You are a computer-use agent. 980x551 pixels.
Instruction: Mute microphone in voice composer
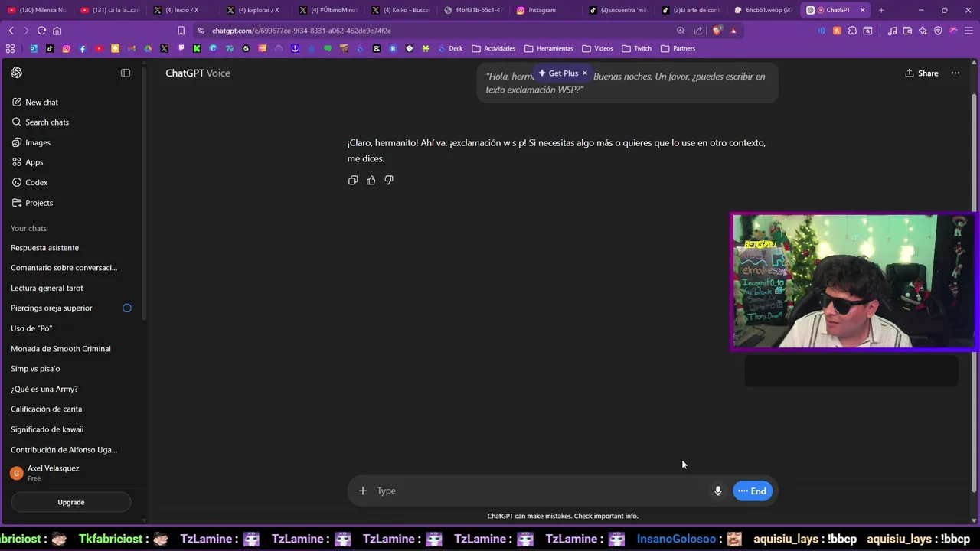[x=718, y=491]
